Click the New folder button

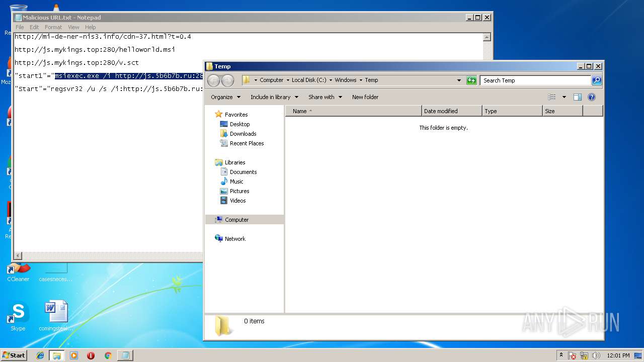(365, 97)
